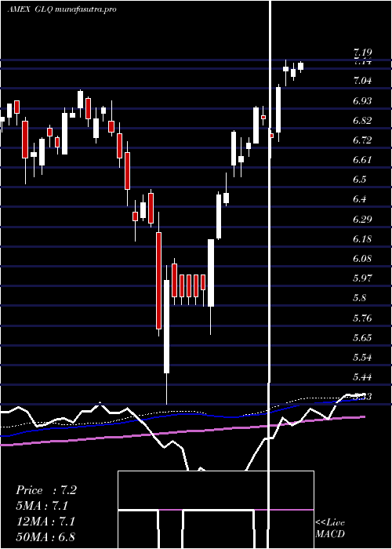
Task: Click the 7.19 price axis label
Action: pyautogui.click(x=362, y=53)
